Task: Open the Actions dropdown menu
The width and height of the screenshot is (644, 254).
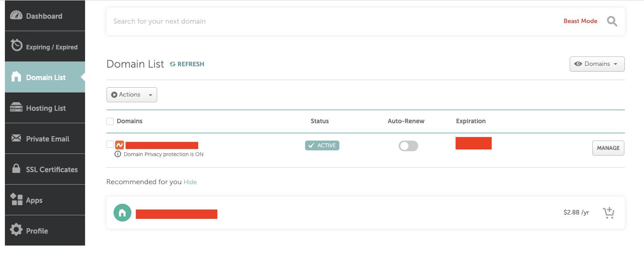Action: coord(132,95)
